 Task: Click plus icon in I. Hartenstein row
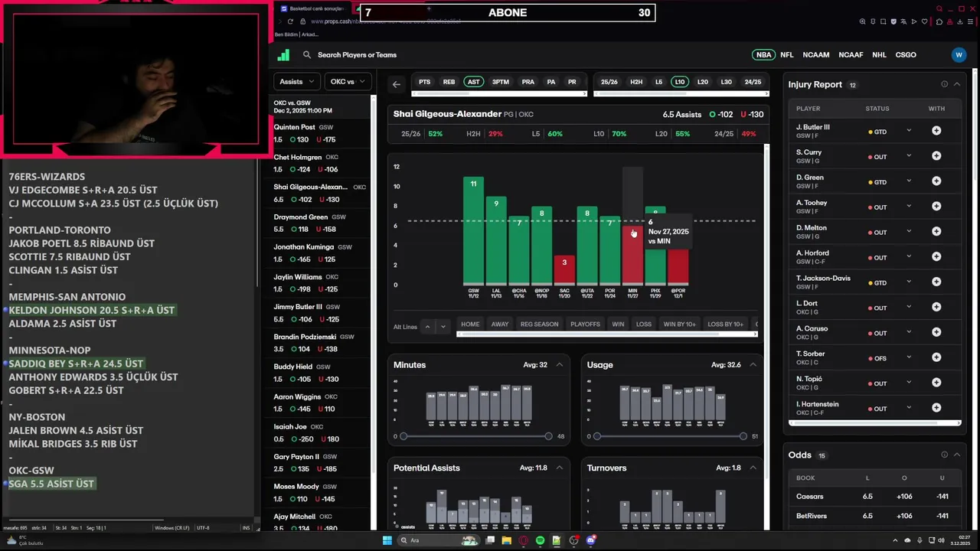tap(936, 408)
